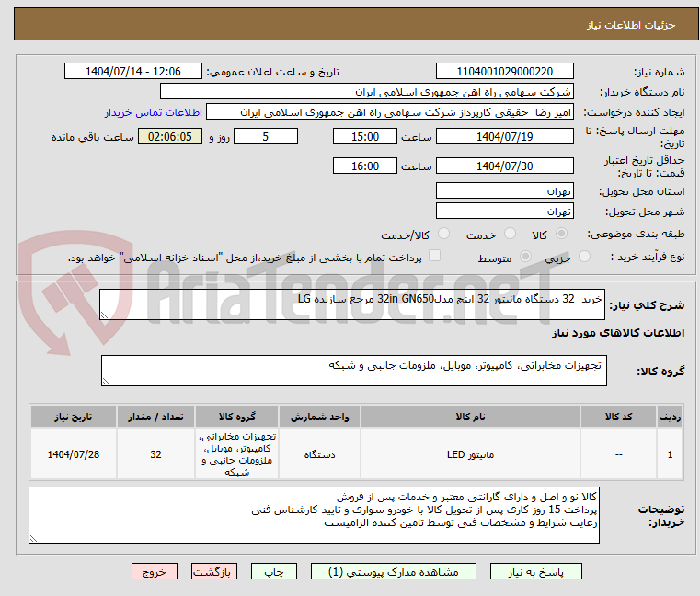The width and height of the screenshot is (700, 596).
Task: Click the resize grip of شرح کلی نیاز box
Action: click(x=104, y=315)
